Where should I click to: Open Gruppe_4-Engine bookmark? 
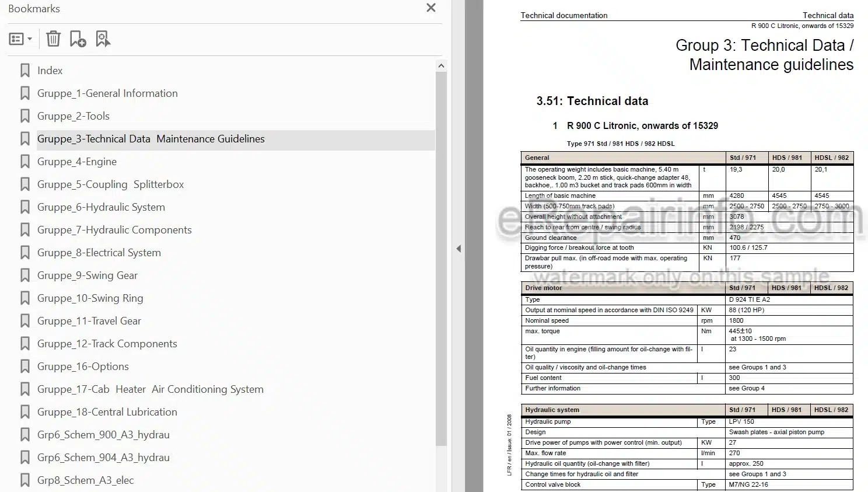click(x=77, y=162)
